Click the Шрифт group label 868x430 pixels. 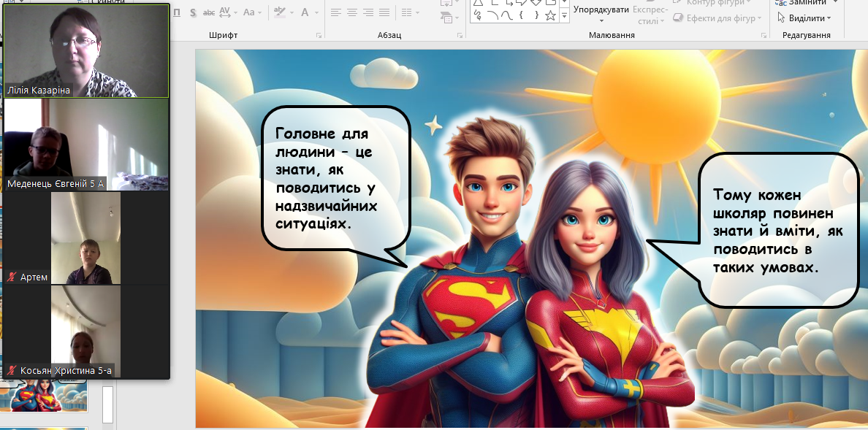click(x=223, y=35)
